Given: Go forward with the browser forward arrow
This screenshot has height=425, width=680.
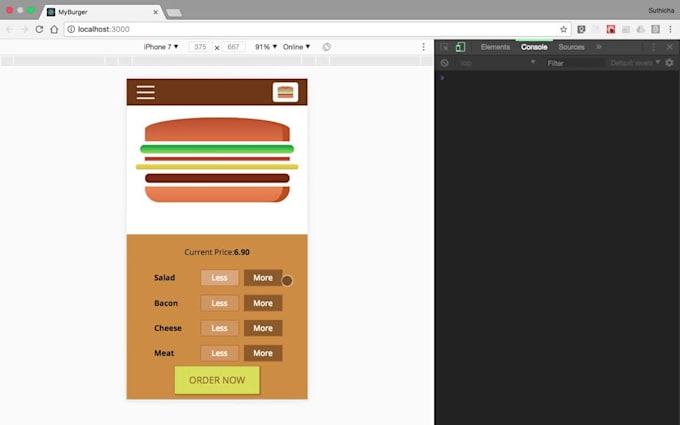Looking at the screenshot, I should point(24,29).
